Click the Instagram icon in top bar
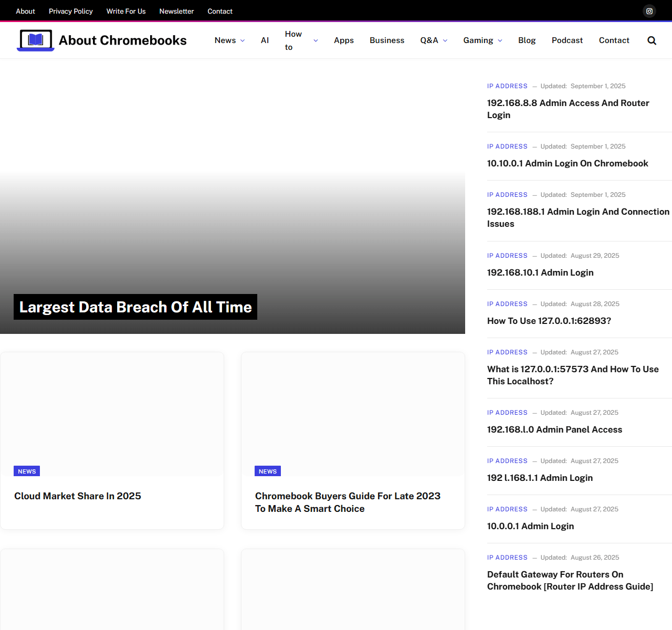The image size is (672, 630). tap(649, 11)
